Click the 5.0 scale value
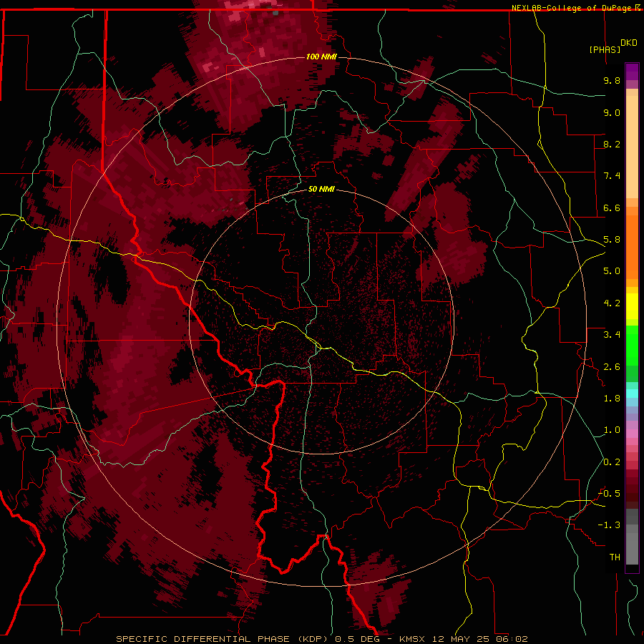The height and width of the screenshot is (644, 644). coord(612,271)
